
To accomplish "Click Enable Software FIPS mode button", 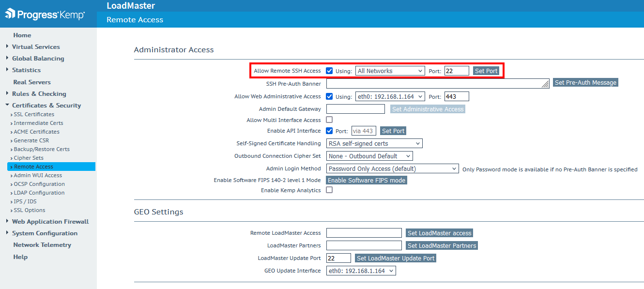I will (367, 180).
